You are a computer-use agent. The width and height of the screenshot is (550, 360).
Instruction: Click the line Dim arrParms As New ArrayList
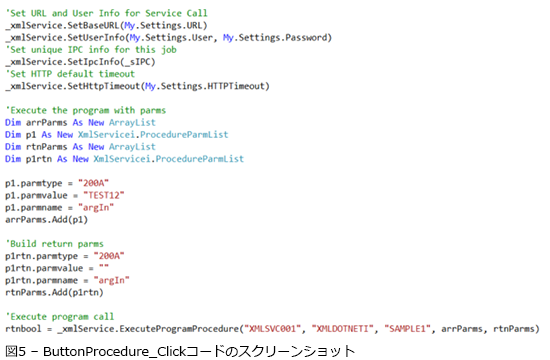(80, 122)
